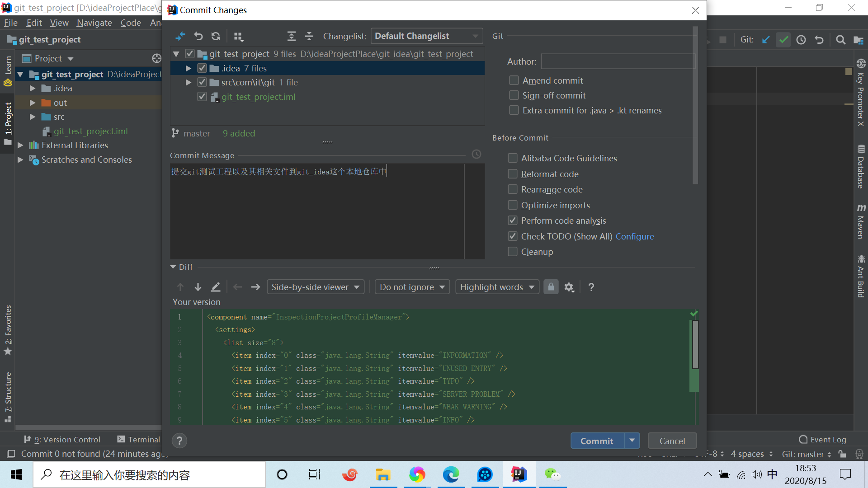Screen dimensions: 868x488
Task: Click the Jump to Source pencil icon
Action: [216, 287]
